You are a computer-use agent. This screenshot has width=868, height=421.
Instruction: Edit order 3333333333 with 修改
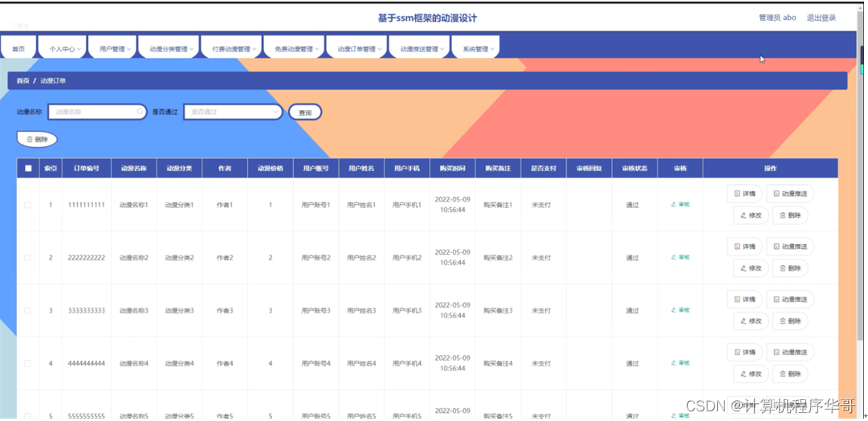click(751, 321)
